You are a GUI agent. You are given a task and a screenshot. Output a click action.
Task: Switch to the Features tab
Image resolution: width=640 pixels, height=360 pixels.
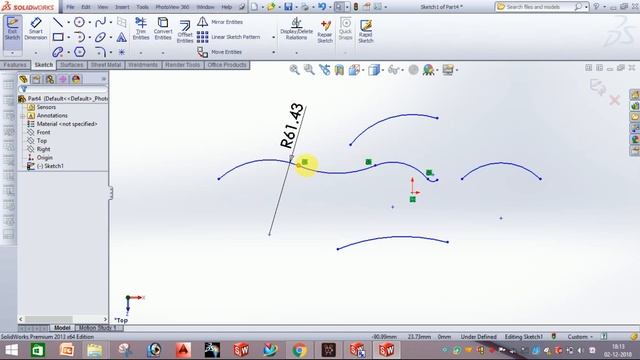click(15, 65)
